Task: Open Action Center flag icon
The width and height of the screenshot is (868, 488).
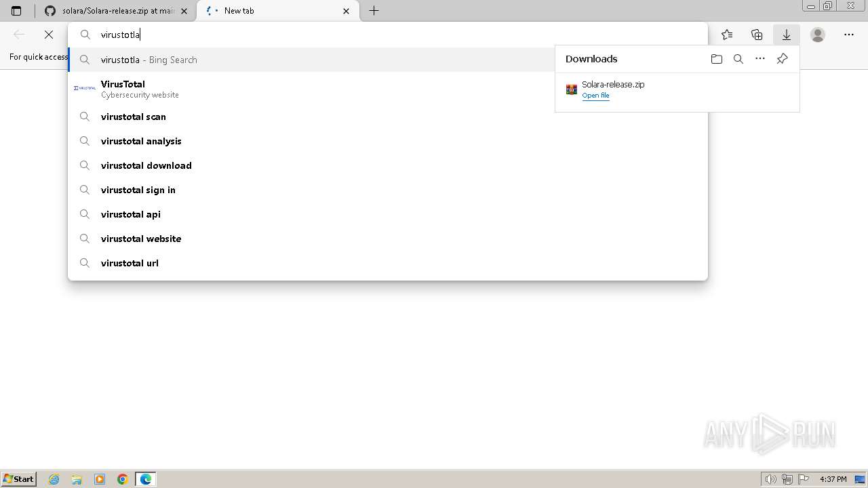Action: (x=804, y=479)
